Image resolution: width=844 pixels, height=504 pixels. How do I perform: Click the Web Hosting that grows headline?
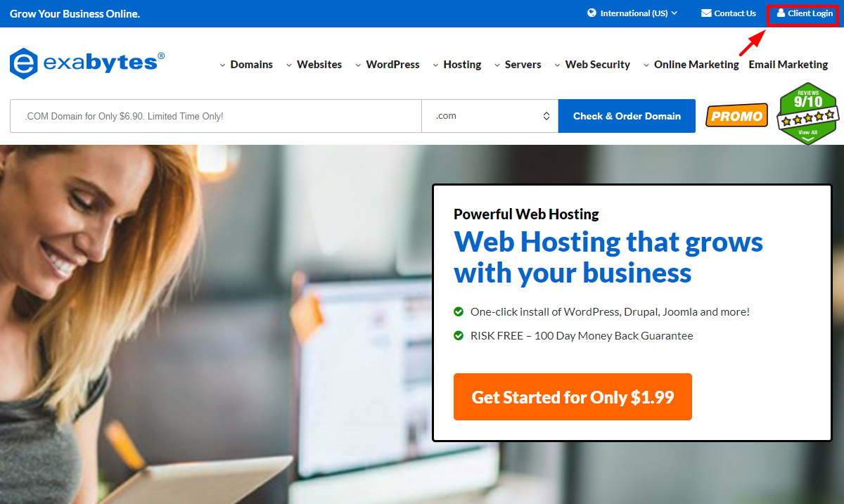pos(608,257)
